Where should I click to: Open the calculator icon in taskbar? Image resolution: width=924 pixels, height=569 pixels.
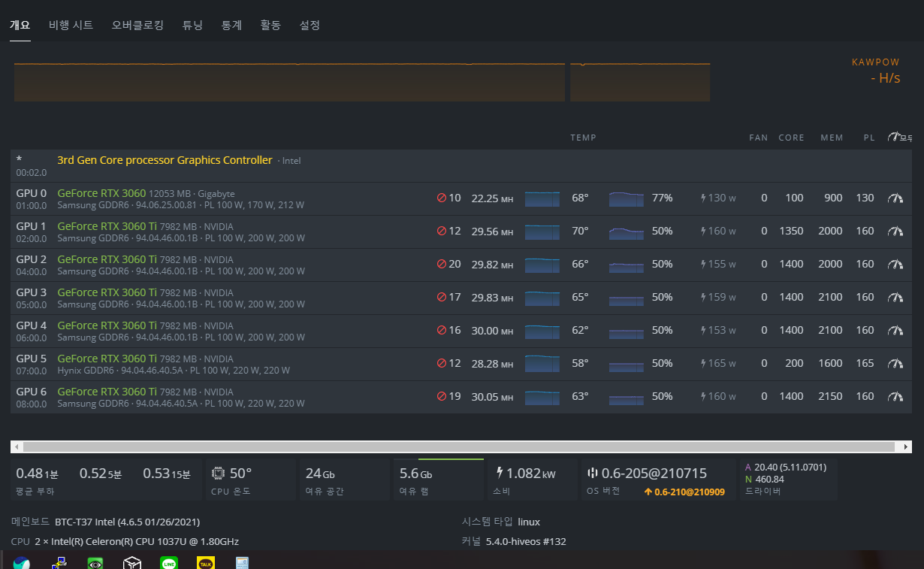(242, 562)
